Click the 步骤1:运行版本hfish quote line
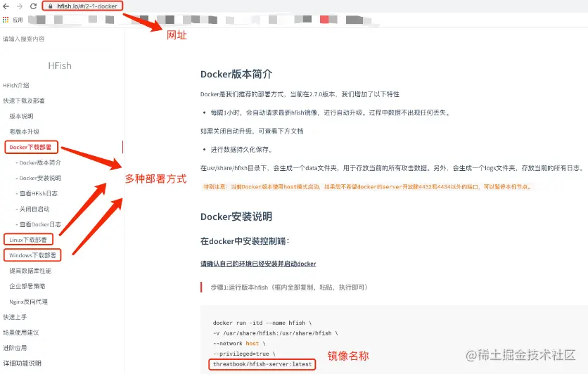Screen dimensions: 588x374 tap(289, 287)
